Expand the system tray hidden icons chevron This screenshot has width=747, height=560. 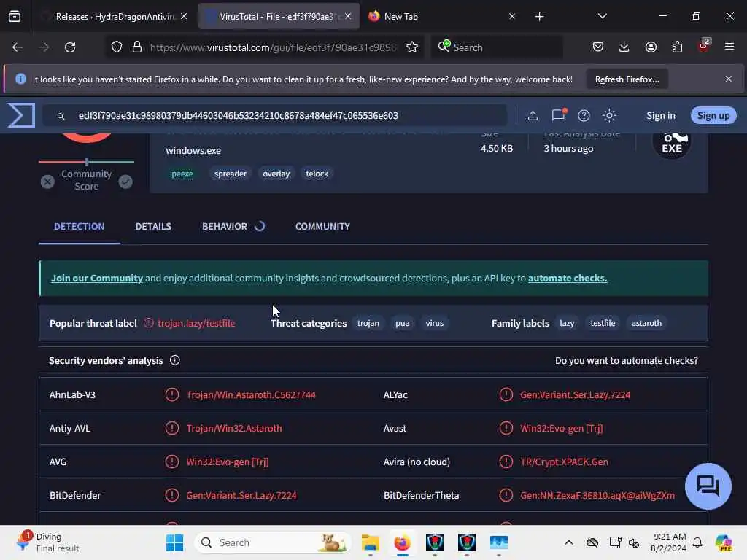tap(569, 542)
